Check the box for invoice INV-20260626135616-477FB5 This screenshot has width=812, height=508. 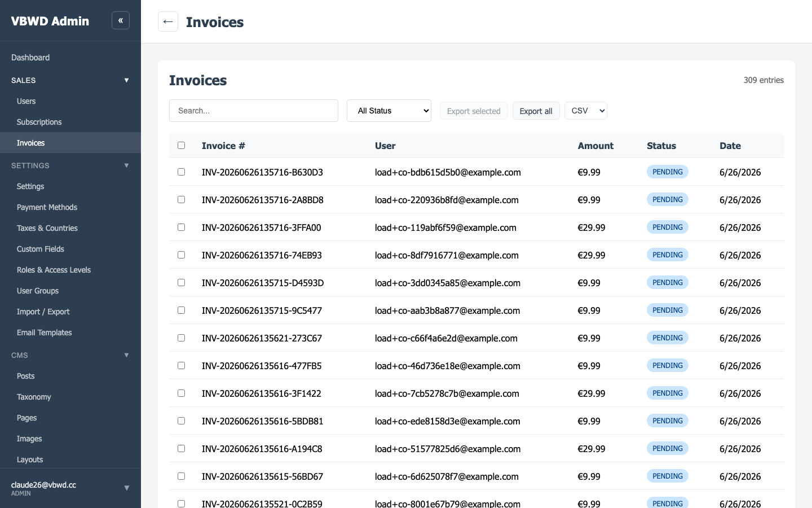tap(181, 365)
